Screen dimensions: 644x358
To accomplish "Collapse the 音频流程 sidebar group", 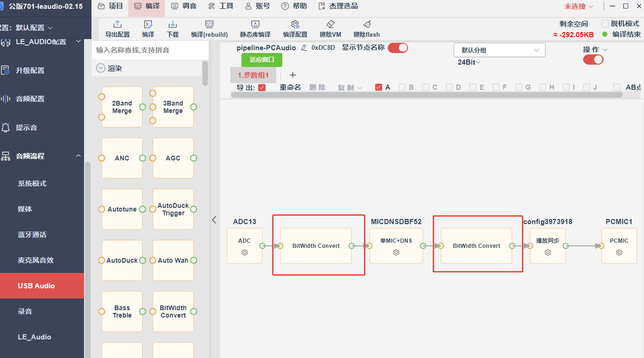I will 78,156.
